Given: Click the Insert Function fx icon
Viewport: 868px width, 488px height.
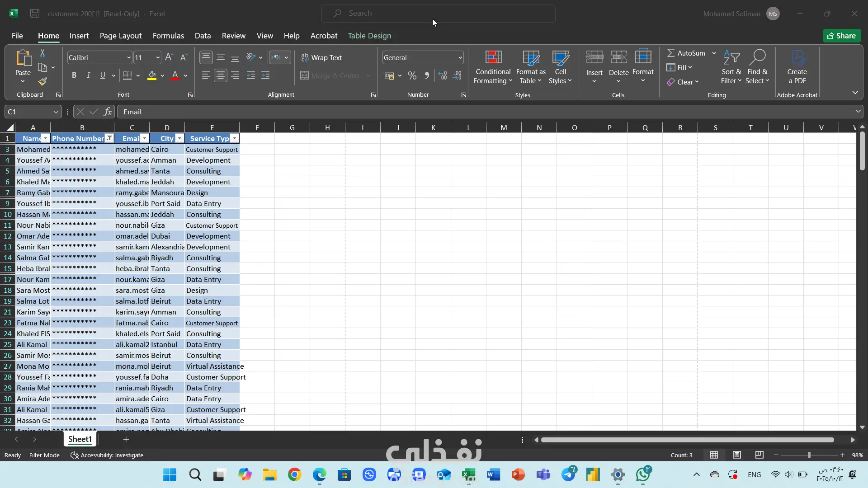Looking at the screenshot, I should point(108,112).
